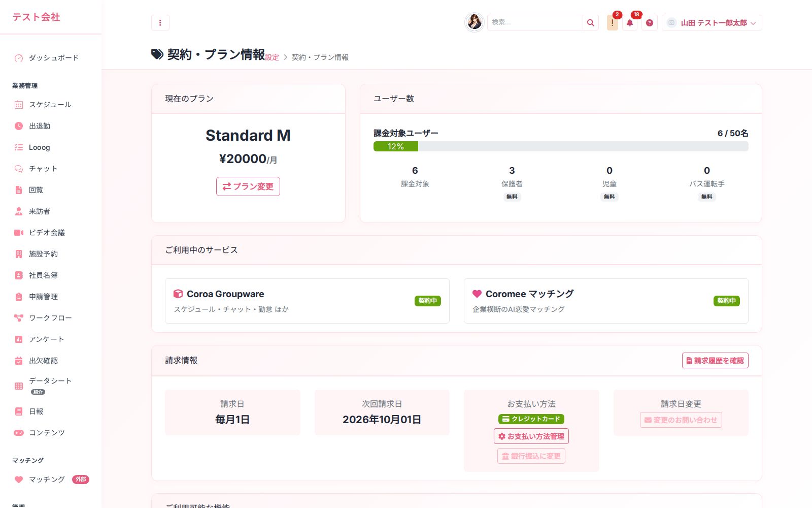Image resolution: width=812 pixels, height=508 pixels.
Task: Click the プラン変更 button
Action: click(248, 186)
